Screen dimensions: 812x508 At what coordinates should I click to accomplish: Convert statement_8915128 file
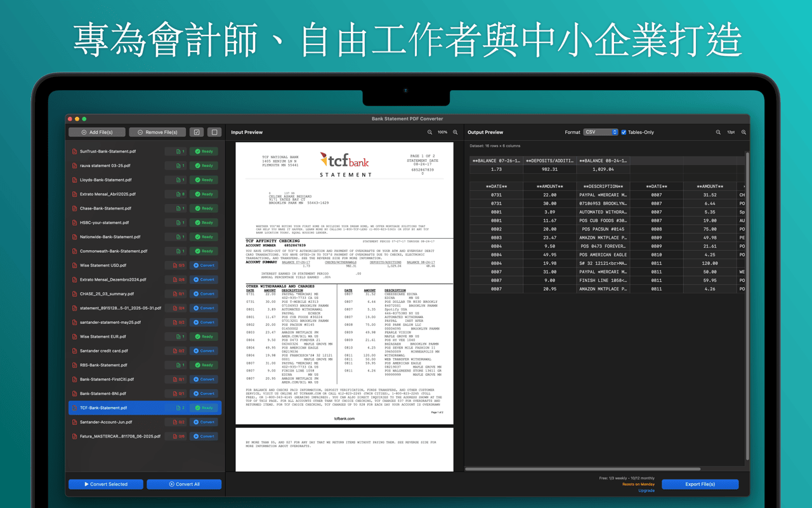(x=204, y=308)
